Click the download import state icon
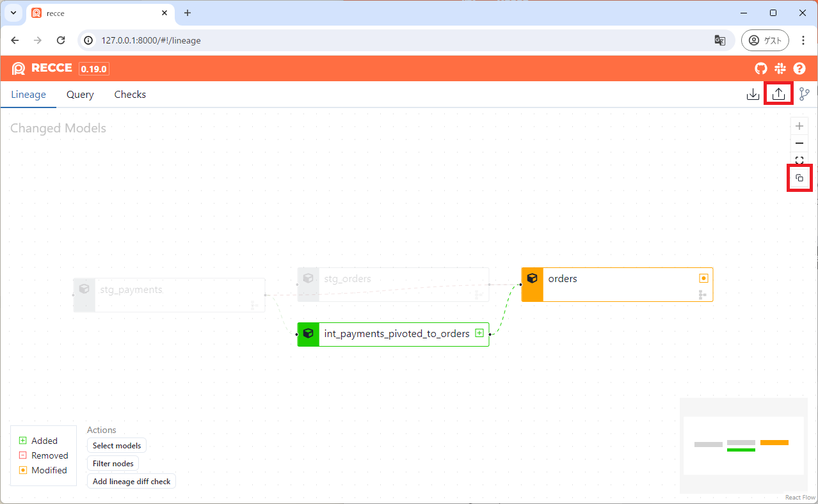 point(753,95)
